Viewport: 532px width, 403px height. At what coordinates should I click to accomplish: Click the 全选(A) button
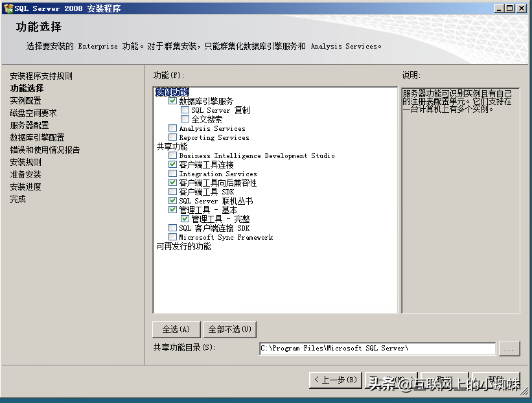[176, 329]
